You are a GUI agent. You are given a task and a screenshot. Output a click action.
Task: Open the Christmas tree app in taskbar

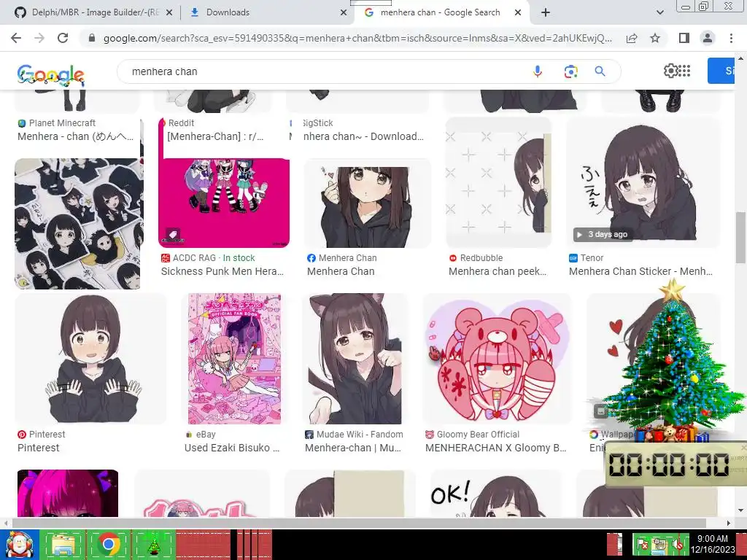coord(153,544)
